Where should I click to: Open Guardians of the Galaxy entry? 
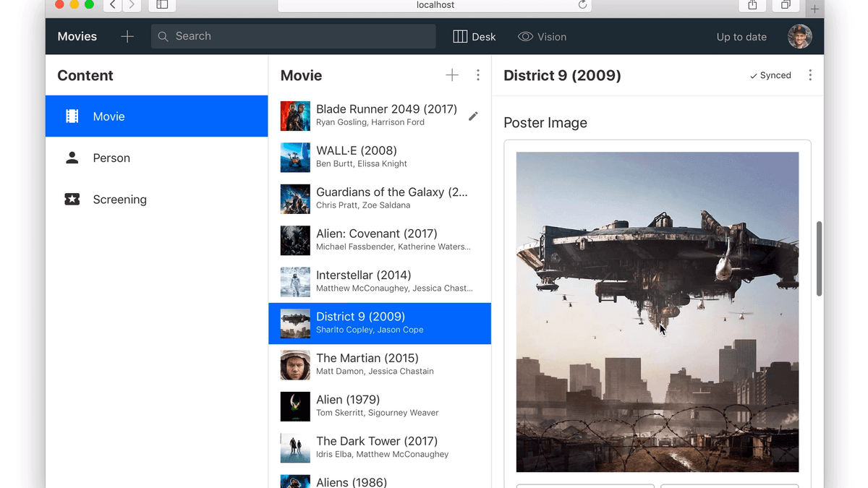tap(380, 199)
